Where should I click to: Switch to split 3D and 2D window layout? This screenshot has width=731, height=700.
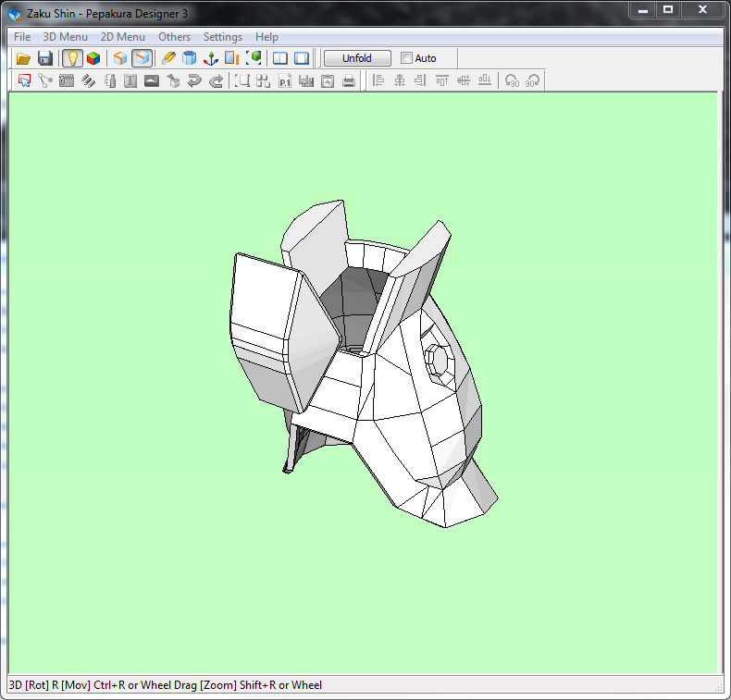[x=279, y=58]
